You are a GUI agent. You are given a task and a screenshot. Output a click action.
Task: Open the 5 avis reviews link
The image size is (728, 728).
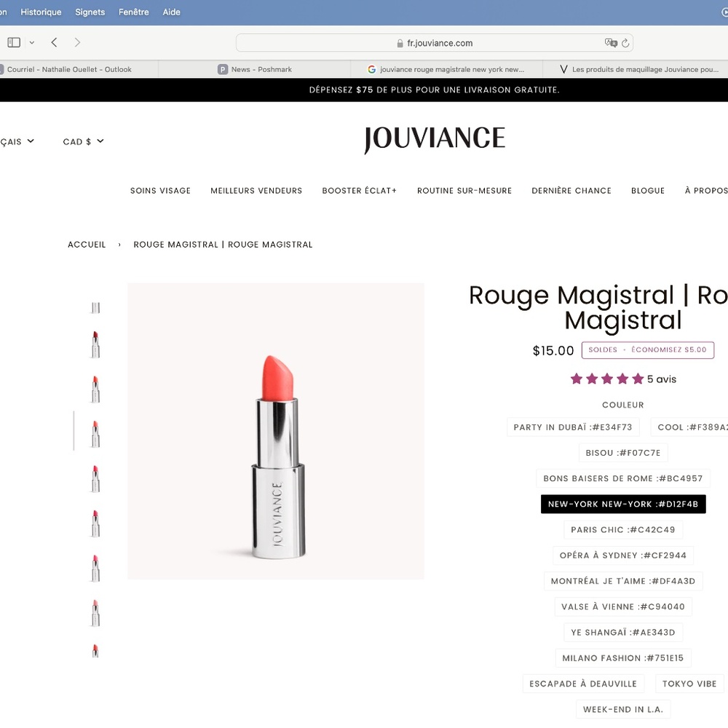pos(662,379)
